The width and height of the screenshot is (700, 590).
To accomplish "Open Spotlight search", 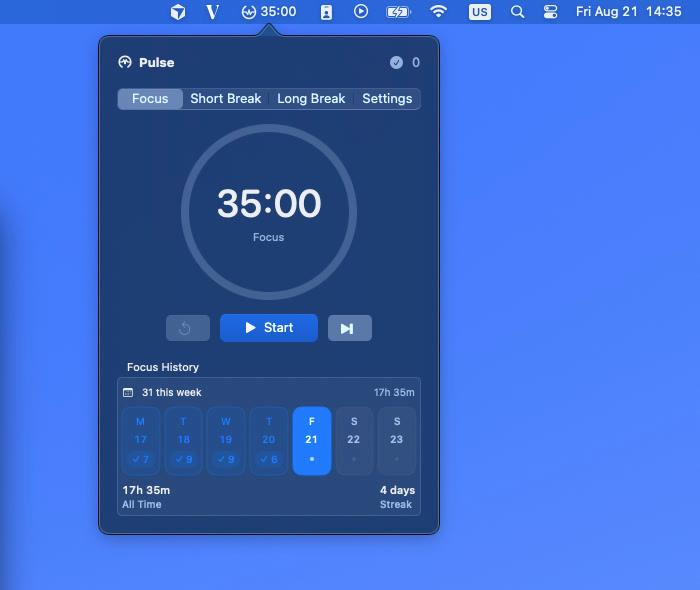I will point(517,12).
